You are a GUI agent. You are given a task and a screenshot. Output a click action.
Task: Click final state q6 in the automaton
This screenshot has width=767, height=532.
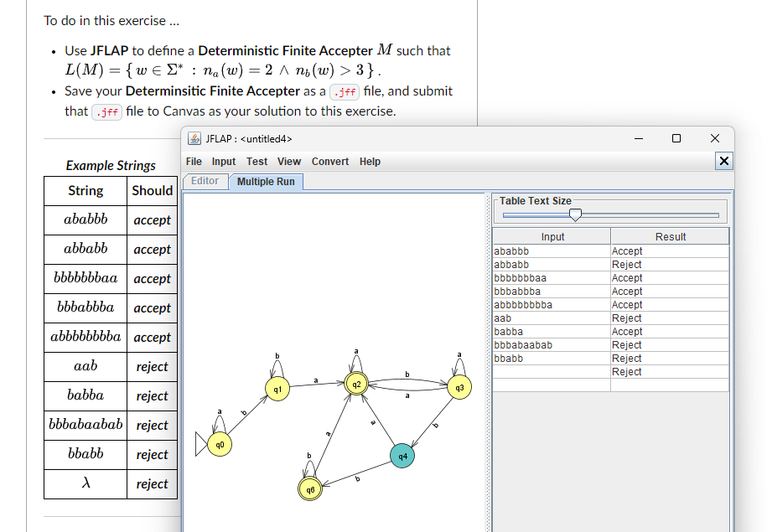click(x=310, y=489)
